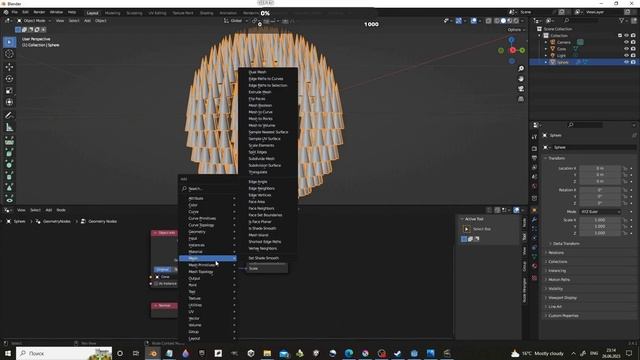Click the Scale X value field
640x360 pixels.
600,220
